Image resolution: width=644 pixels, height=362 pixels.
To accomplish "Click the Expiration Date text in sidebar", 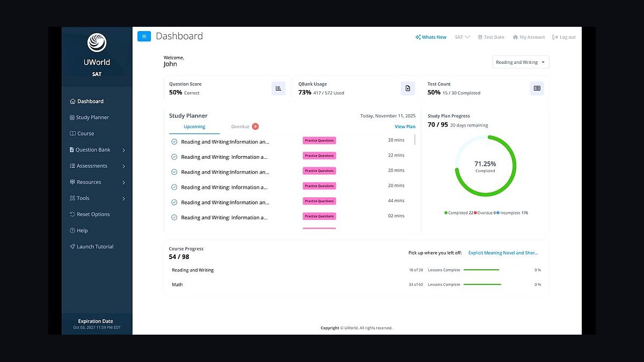I will point(96,322).
